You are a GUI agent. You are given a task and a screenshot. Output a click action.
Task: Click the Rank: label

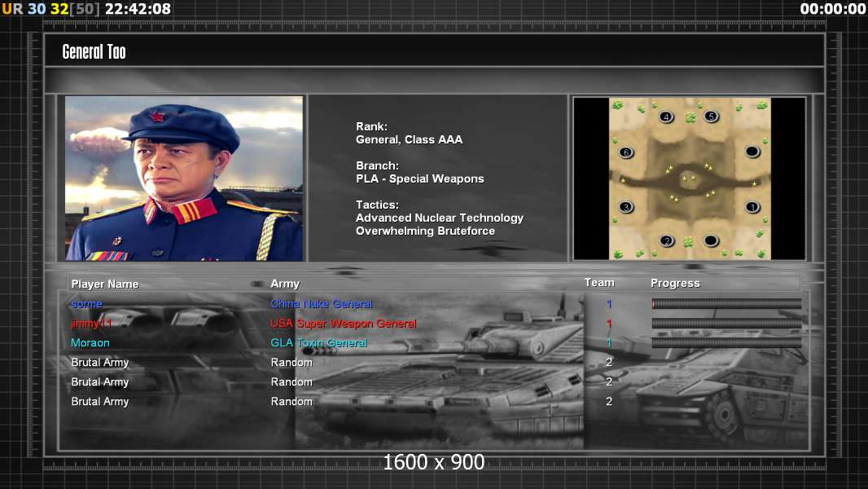(371, 126)
